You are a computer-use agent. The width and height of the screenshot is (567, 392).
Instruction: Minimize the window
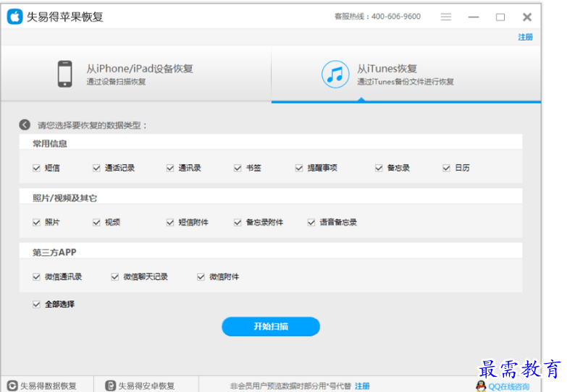[x=474, y=17]
